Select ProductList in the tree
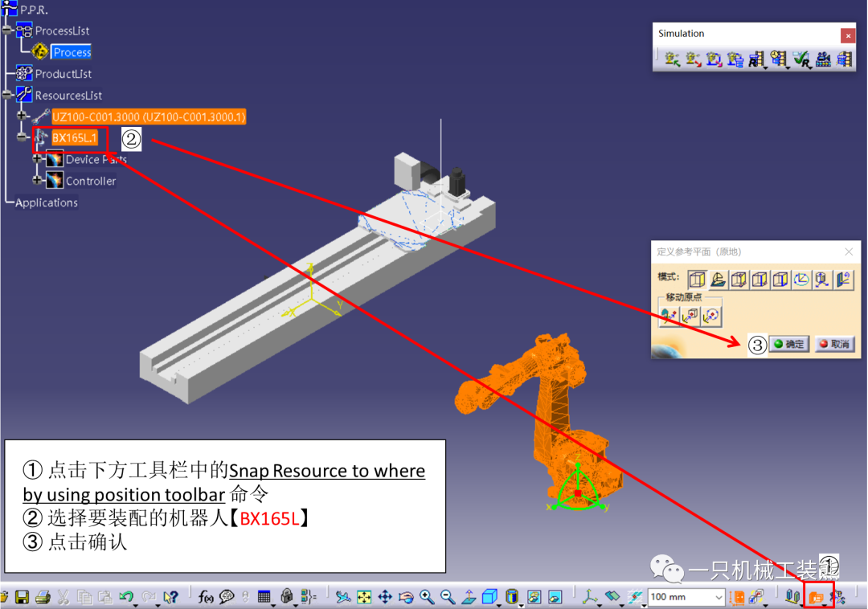This screenshot has height=609, width=868. [63, 74]
